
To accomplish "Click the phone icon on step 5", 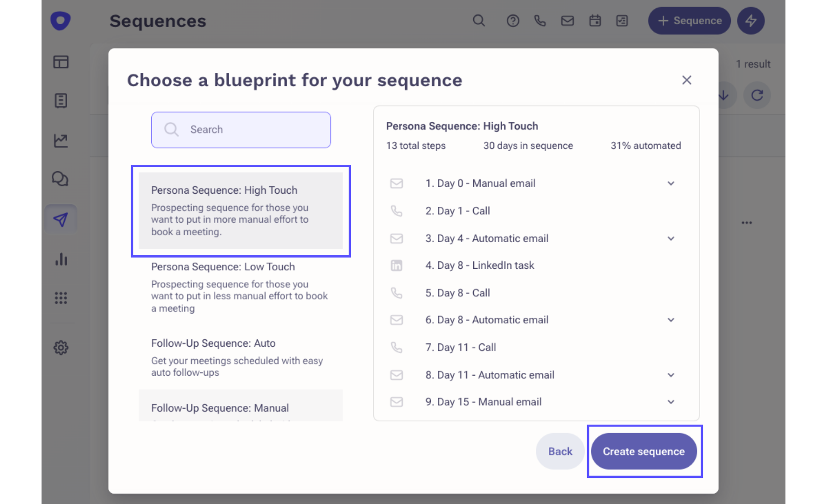I will 396,293.
